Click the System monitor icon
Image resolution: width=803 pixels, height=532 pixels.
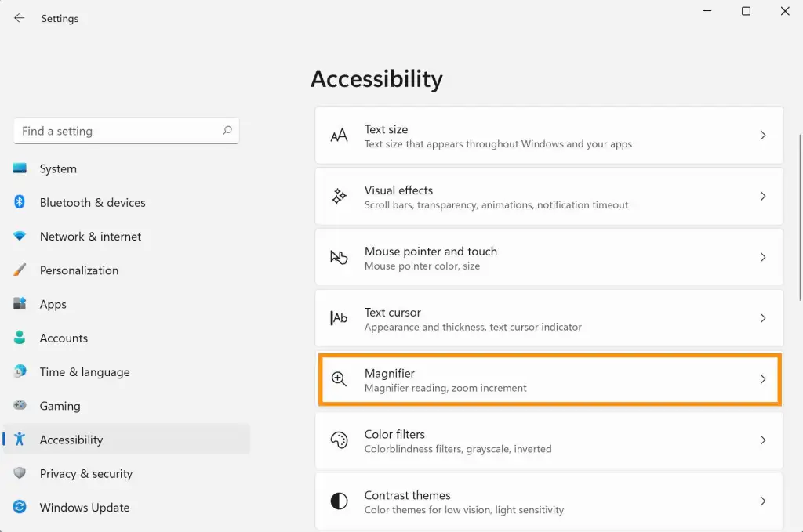tap(20, 168)
